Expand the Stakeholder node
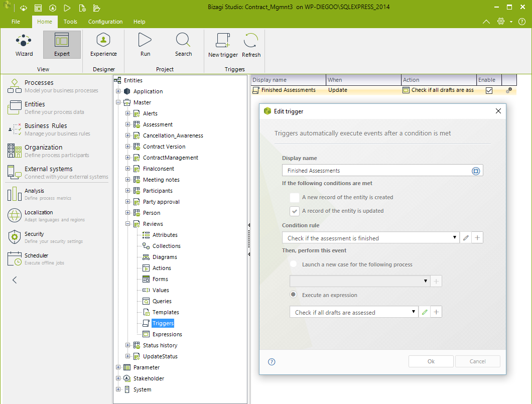 118,378
